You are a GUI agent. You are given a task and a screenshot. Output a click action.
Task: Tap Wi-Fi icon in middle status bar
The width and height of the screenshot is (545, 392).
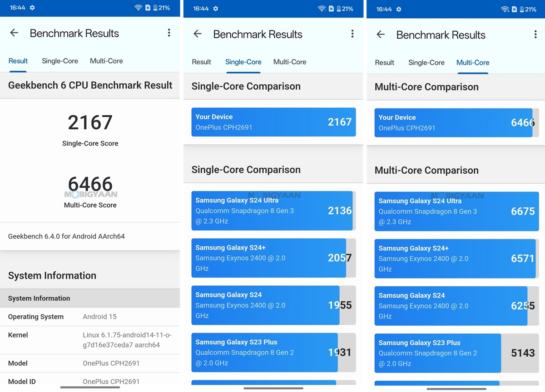pos(322,9)
